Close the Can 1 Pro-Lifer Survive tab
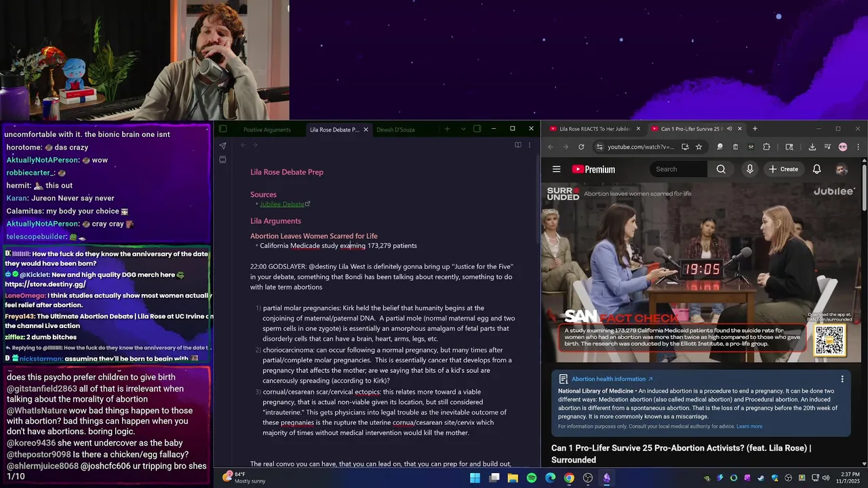The image size is (868, 488). pos(740,129)
